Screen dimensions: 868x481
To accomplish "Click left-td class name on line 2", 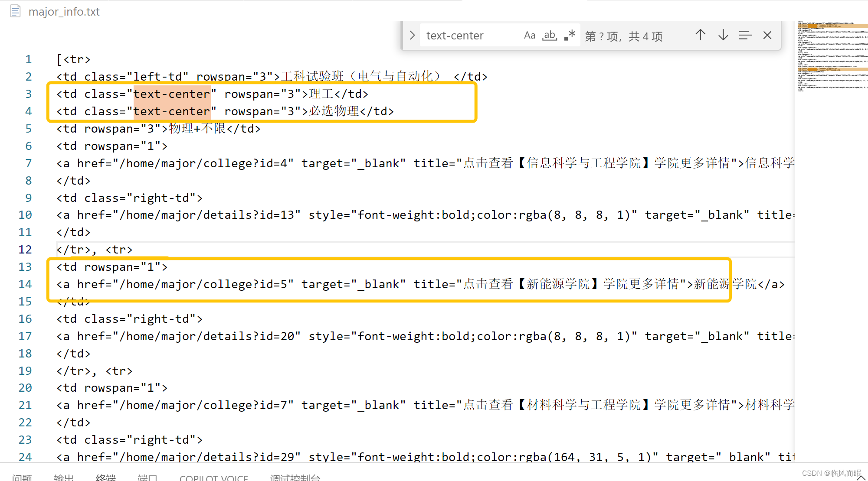I will 157,77.
